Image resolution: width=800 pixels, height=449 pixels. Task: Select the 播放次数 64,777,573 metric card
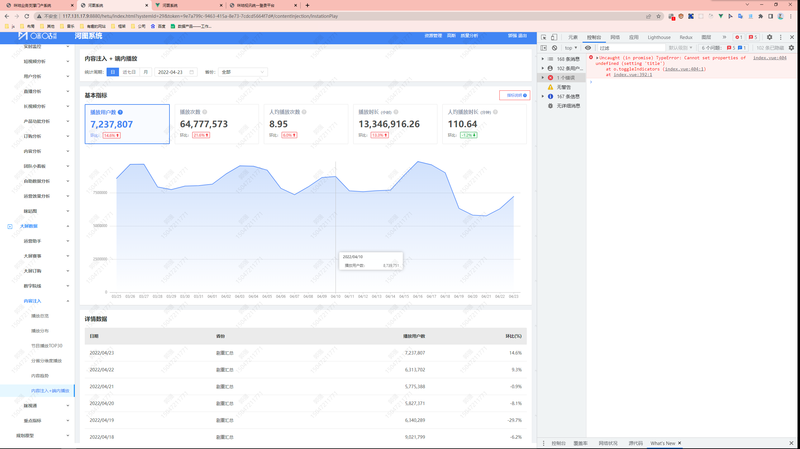(216, 124)
